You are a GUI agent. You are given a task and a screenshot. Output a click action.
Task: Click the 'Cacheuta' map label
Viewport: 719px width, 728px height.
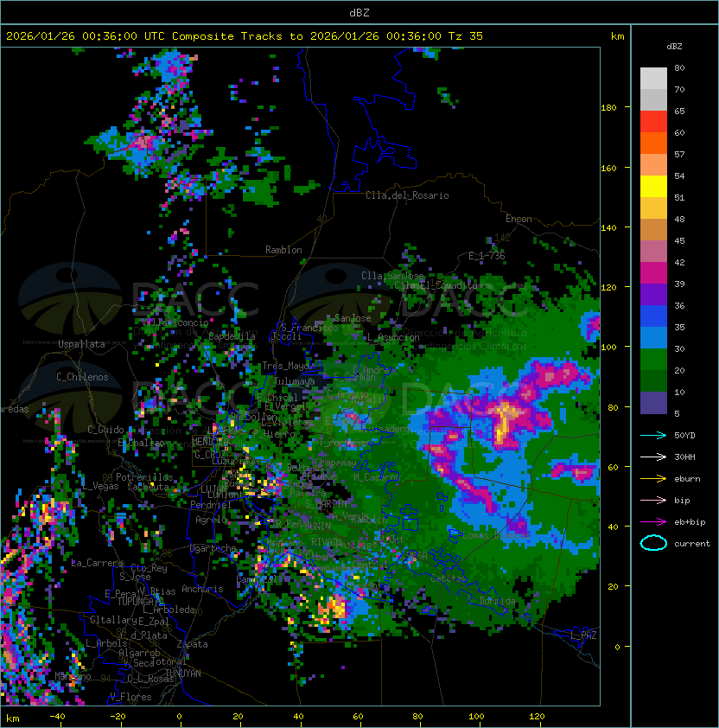tap(148, 487)
